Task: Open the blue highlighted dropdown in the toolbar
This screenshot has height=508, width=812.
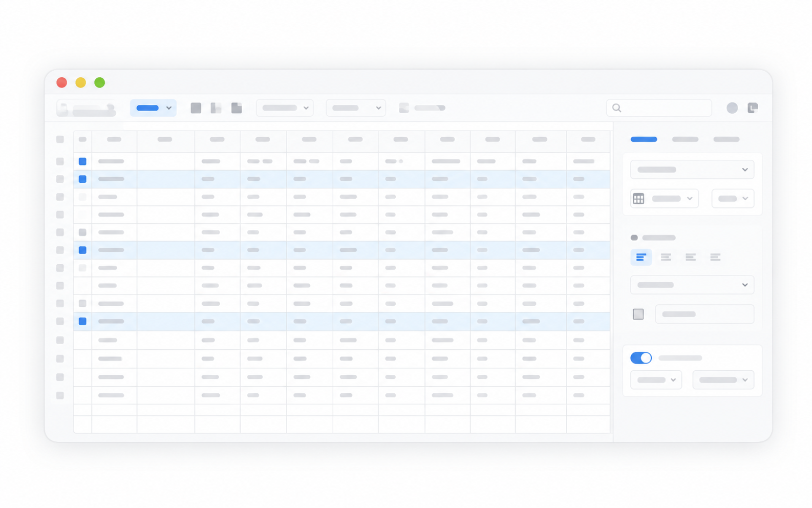Action: [x=153, y=108]
